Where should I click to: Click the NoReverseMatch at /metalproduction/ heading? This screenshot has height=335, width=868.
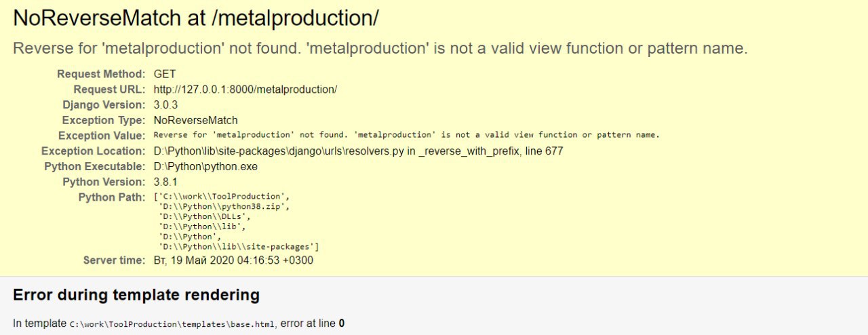coord(196,19)
